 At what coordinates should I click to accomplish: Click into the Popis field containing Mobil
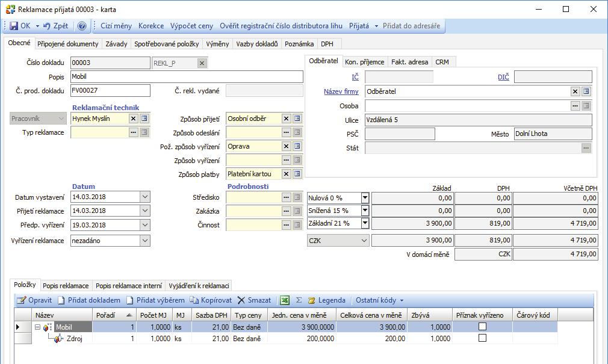[x=187, y=77]
